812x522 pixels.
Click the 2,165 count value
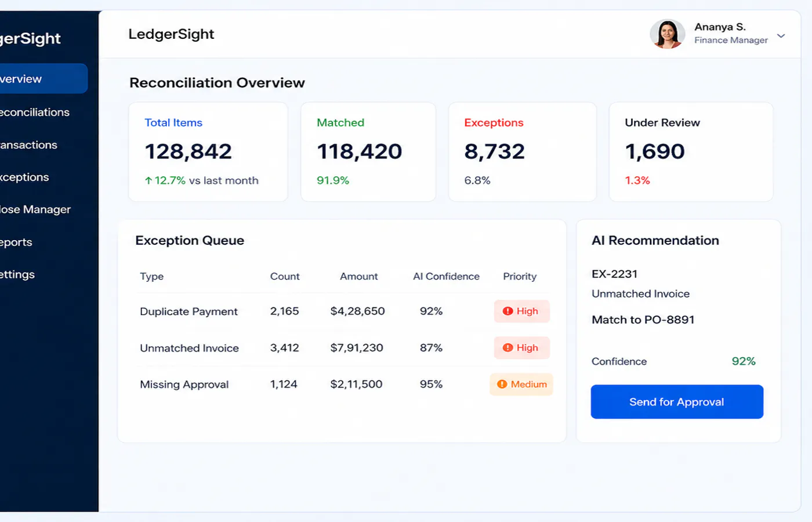click(284, 311)
